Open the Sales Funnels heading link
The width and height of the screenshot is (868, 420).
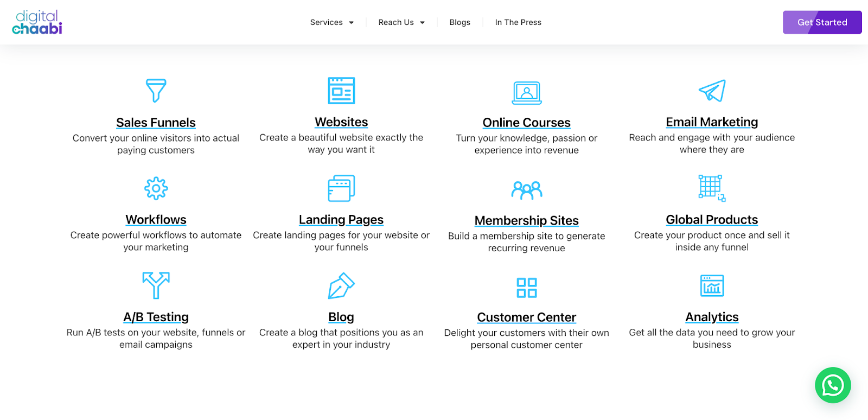156,123
